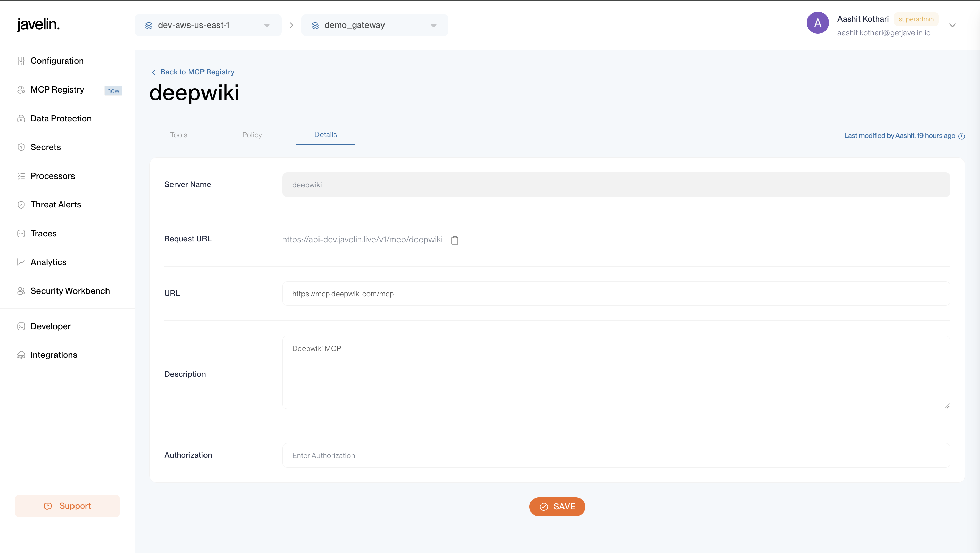Viewport: 980px width, 553px height.
Task: Switch to the Tools tab
Action: coord(178,135)
